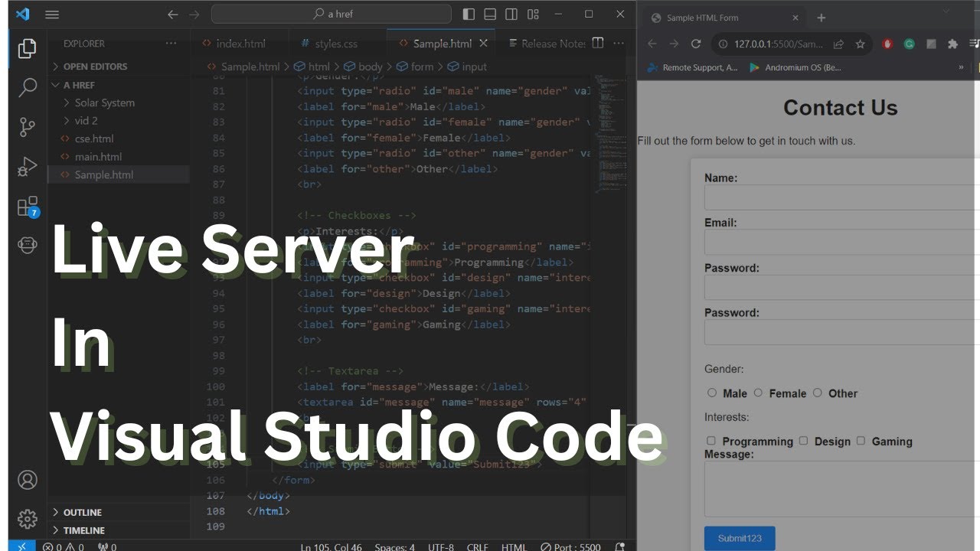Open the notifications bell in the status bar

pyautogui.click(x=620, y=546)
